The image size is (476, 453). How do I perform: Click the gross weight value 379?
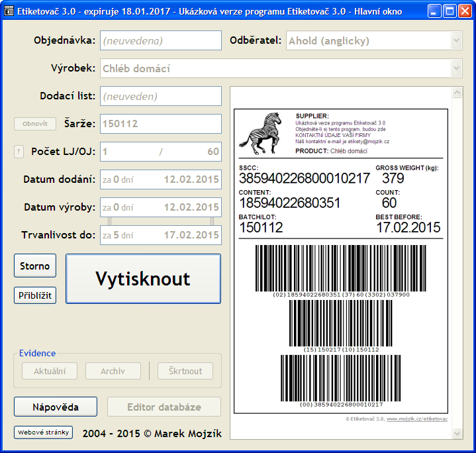pyautogui.click(x=393, y=178)
